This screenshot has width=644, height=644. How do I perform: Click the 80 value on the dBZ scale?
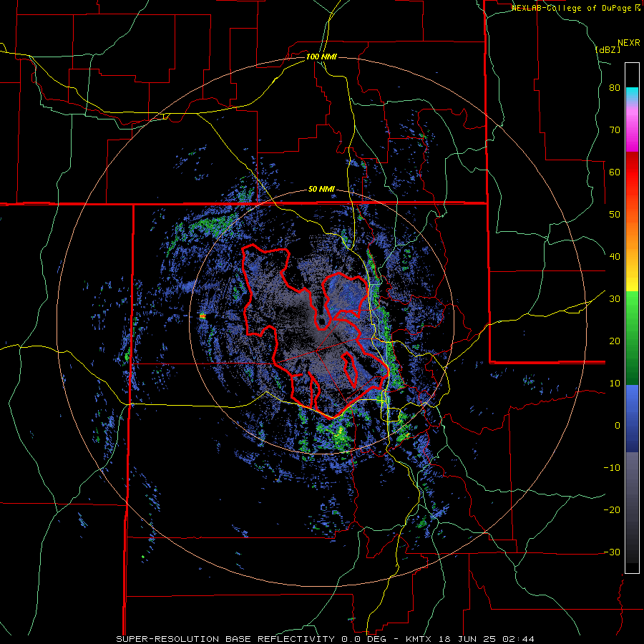tap(615, 87)
